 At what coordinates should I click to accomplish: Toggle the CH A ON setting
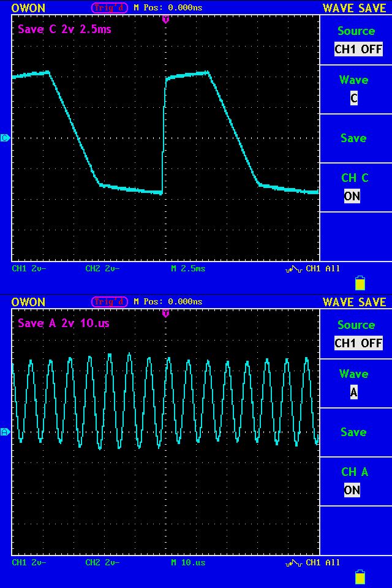coord(352,490)
